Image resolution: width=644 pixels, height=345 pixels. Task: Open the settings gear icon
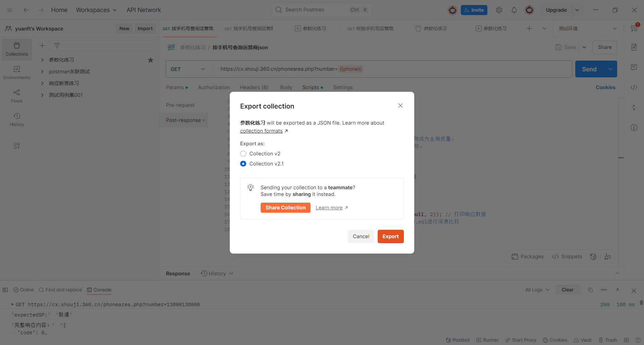[x=499, y=10]
